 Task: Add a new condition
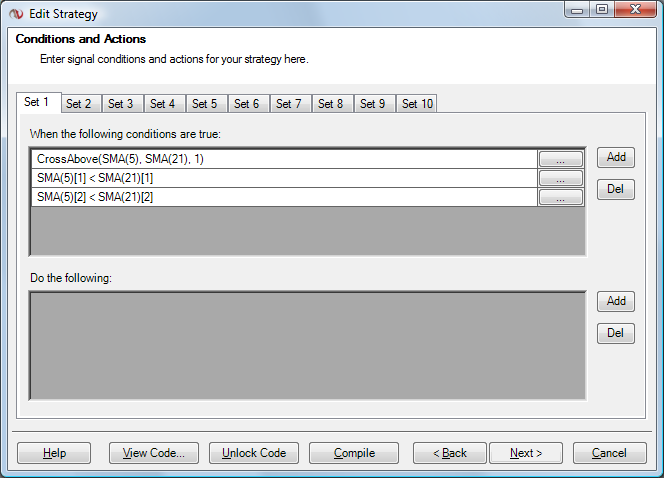click(x=616, y=157)
